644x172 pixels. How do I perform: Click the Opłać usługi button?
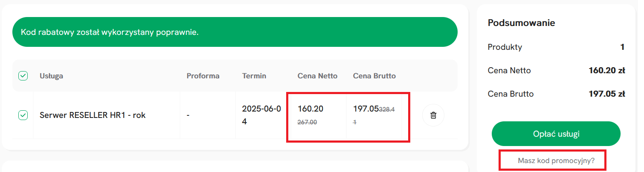click(x=556, y=134)
